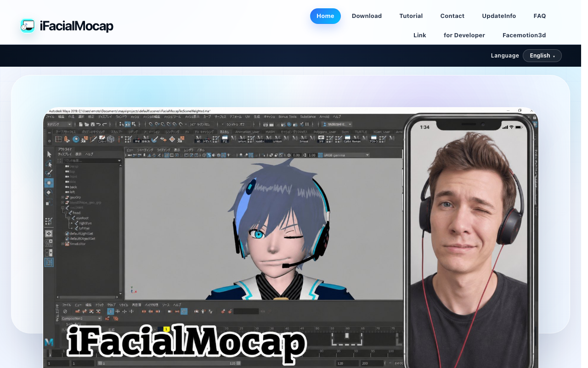Click the 'Language' label text
Image resolution: width=588 pixels, height=368 pixels.
[505, 56]
